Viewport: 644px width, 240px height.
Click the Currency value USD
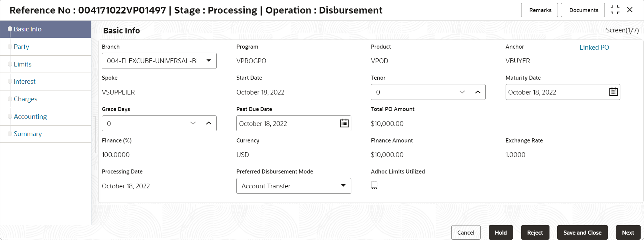[x=243, y=155]
